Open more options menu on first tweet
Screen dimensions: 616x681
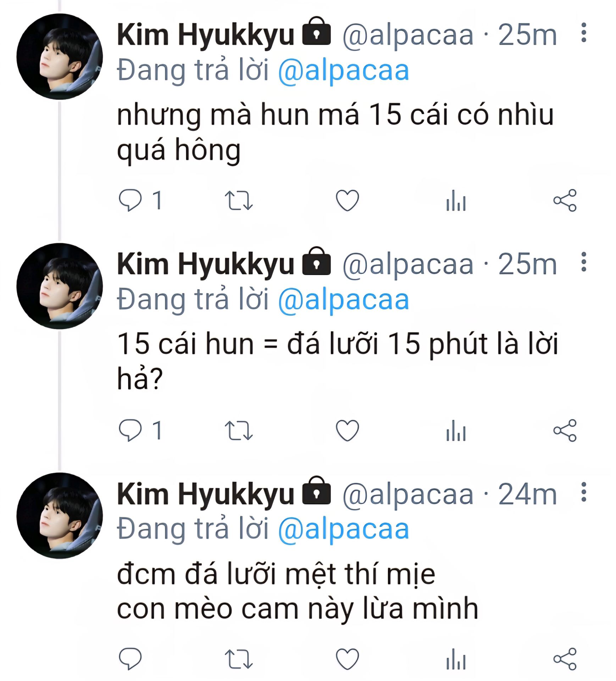583,33
